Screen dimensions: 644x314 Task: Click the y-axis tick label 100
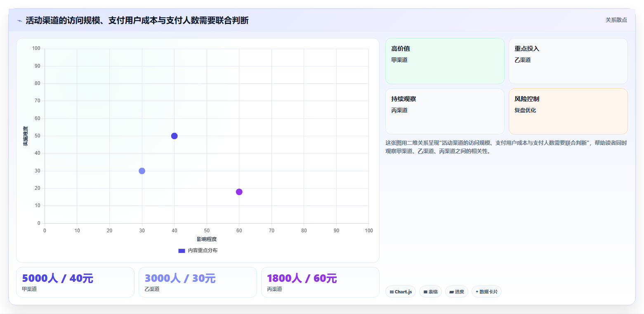tap(36, 49)
